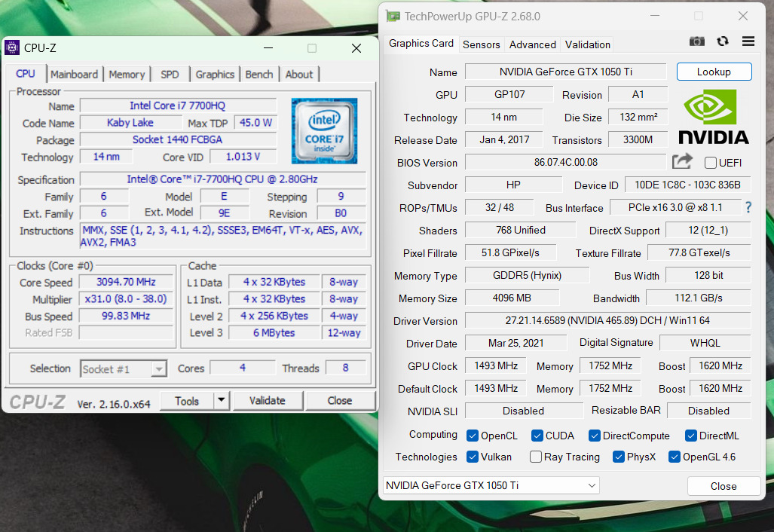This screenshot has width=774, height=532.
Task: Toggle the UEFI checkbox
Action: coord(711,163)
